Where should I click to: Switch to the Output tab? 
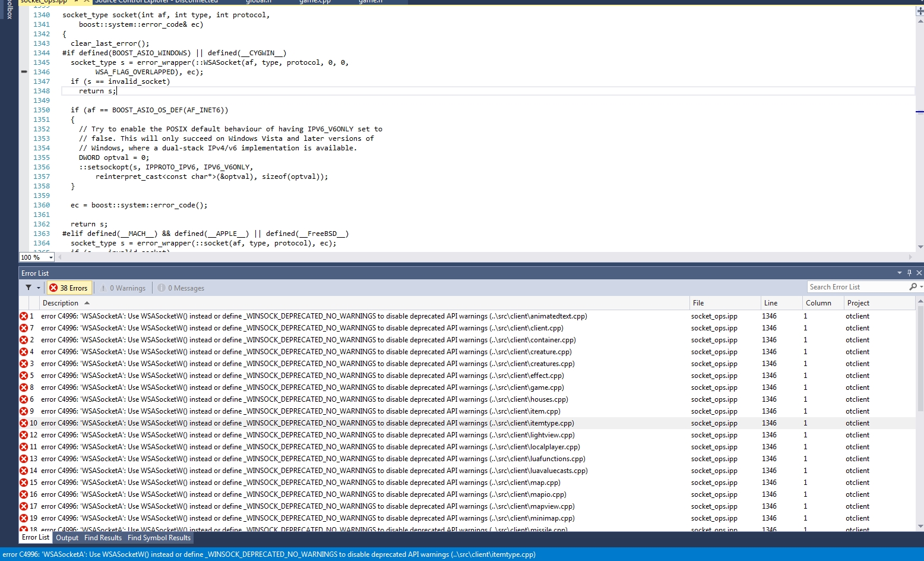click(67, 538)
